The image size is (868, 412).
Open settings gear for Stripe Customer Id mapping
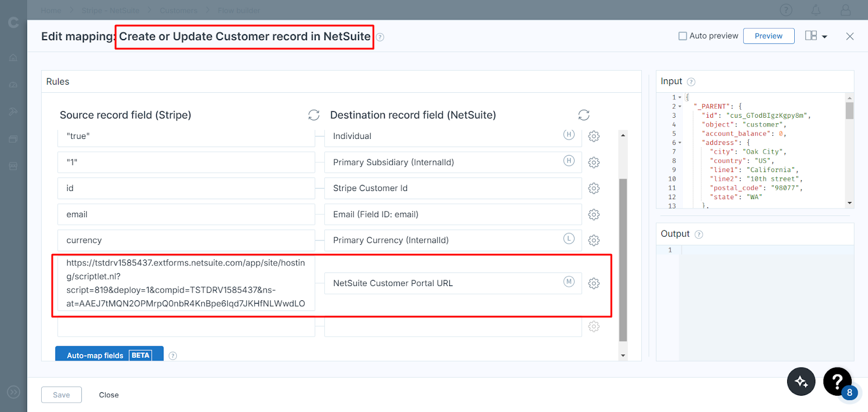[x=594, y=188]
